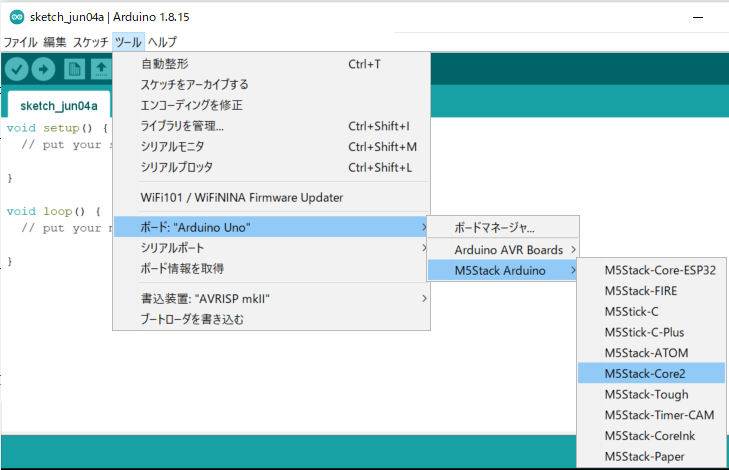Expand the Arduino AVR Boards submenu

click(x=503, y=250)
